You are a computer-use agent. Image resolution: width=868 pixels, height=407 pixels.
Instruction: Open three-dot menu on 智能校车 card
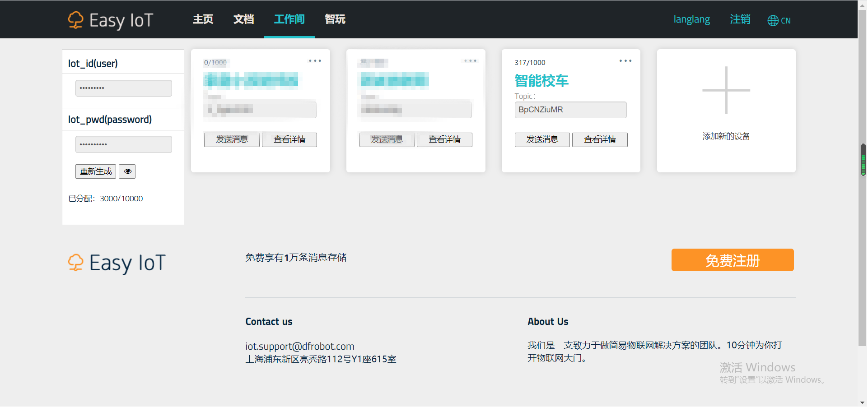(x=625, y=60)
